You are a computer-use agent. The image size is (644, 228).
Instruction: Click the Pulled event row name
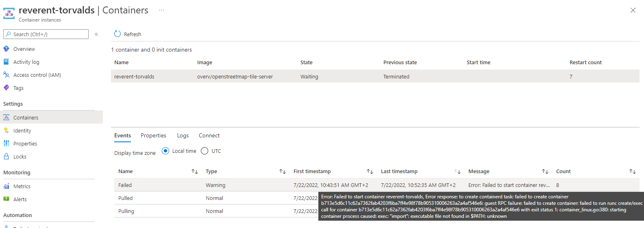126,198
